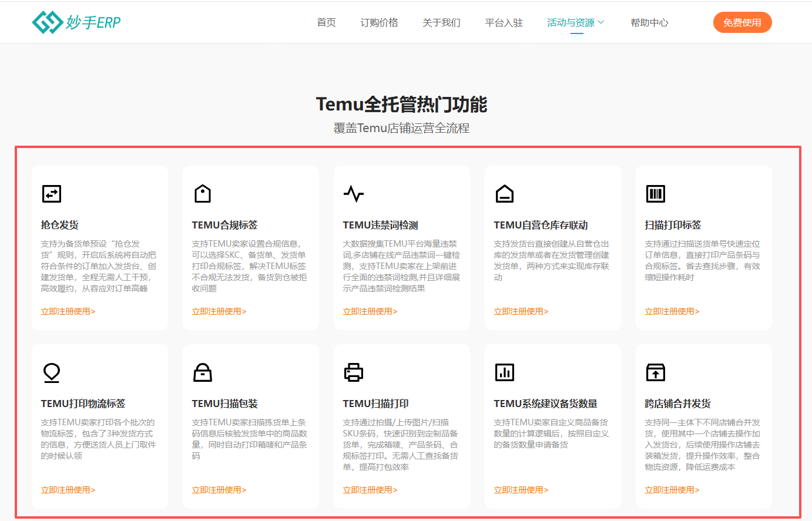Click the padlock icon on TEMU扫描包装 card

point(202,372)
